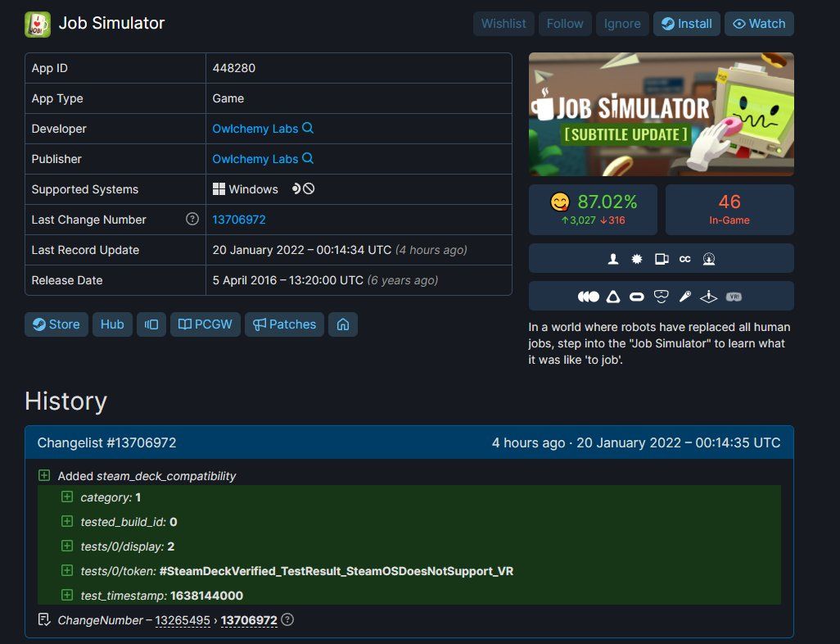The width and height of the screenshot is (840, 644).
Task: Click the Oculus Rift oval icon
Action: tap(636, 297)
